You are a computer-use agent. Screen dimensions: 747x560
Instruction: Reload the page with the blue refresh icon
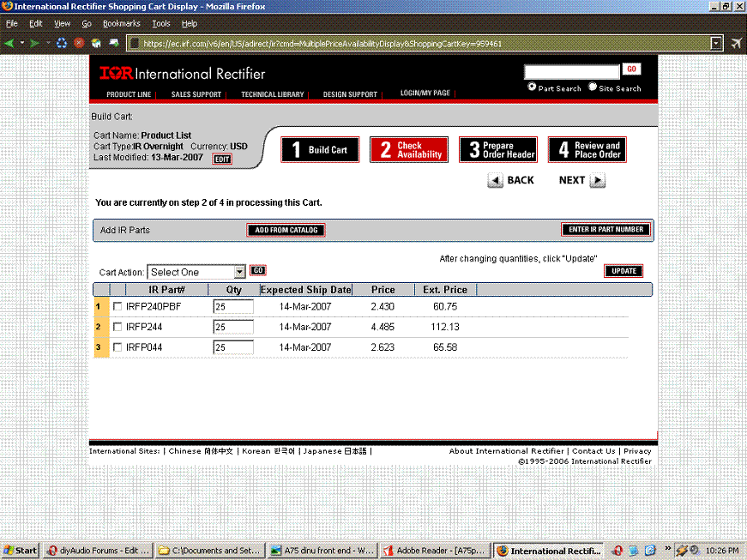(x=62, y=44)
